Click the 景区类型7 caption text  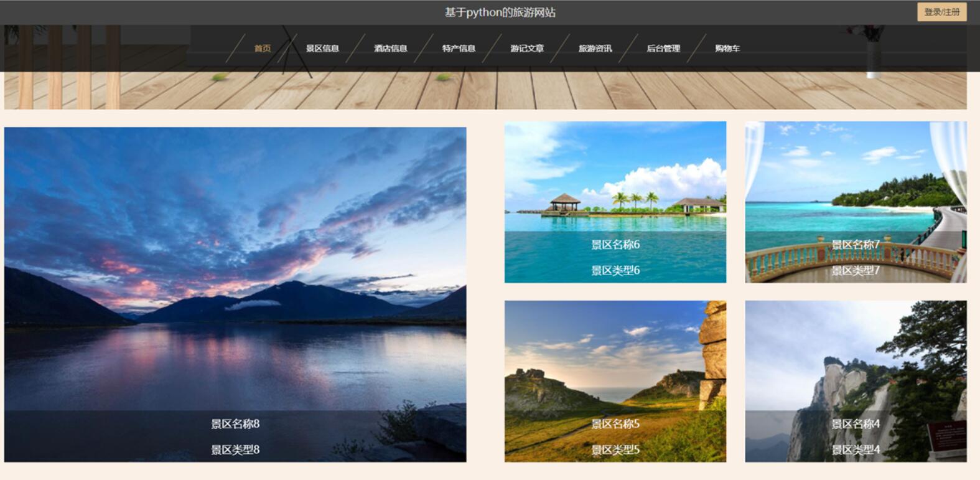pos(856,270)
